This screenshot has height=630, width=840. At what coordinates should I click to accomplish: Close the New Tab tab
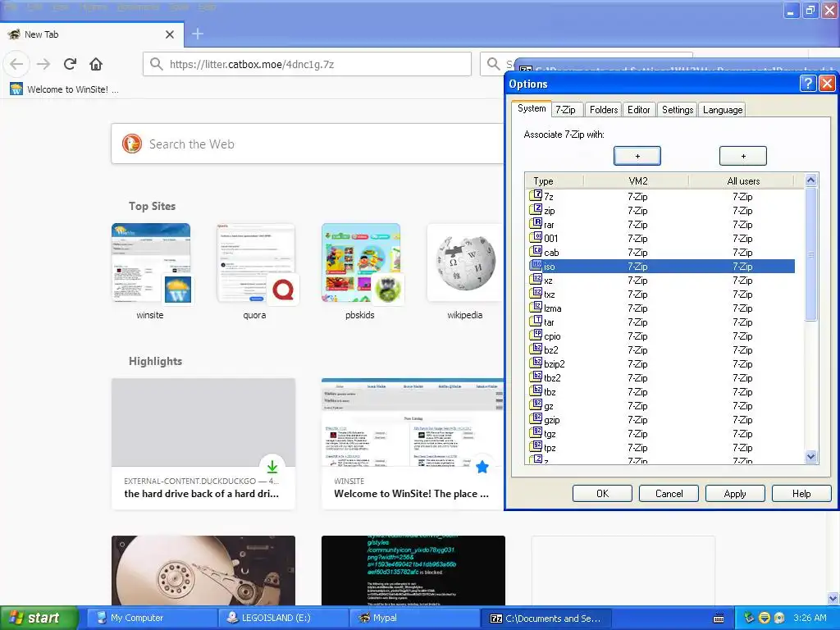[170, 34]
